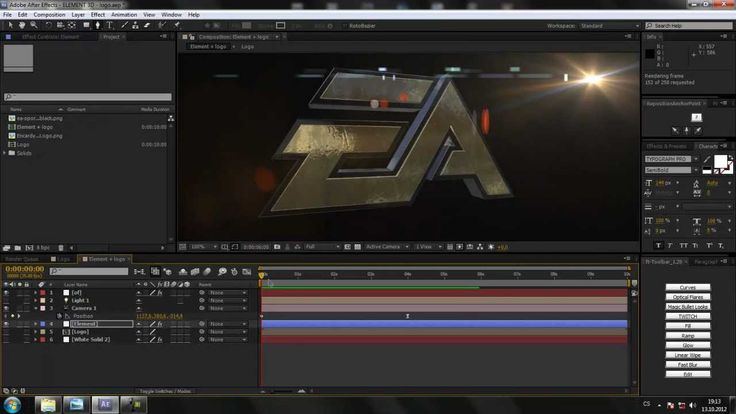The width and height of the screenshot is (736, 414).
Task: Click the Graph Editor icon
Action: click(x=246, y=272)
